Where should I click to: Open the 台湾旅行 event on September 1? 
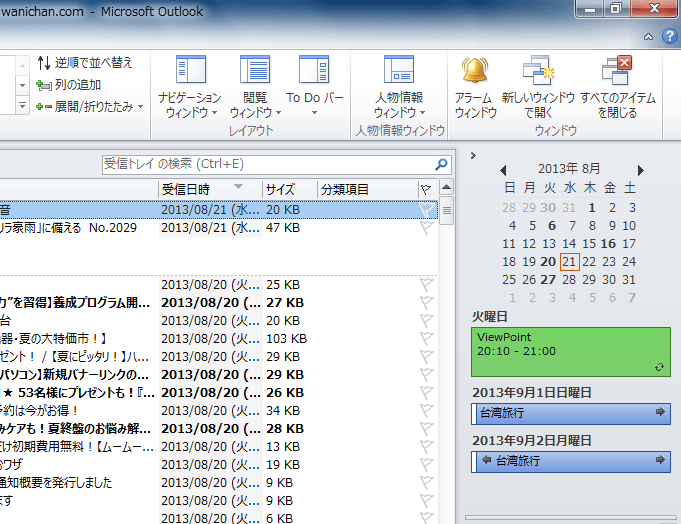pyautogui.click(x=571, y=414)
